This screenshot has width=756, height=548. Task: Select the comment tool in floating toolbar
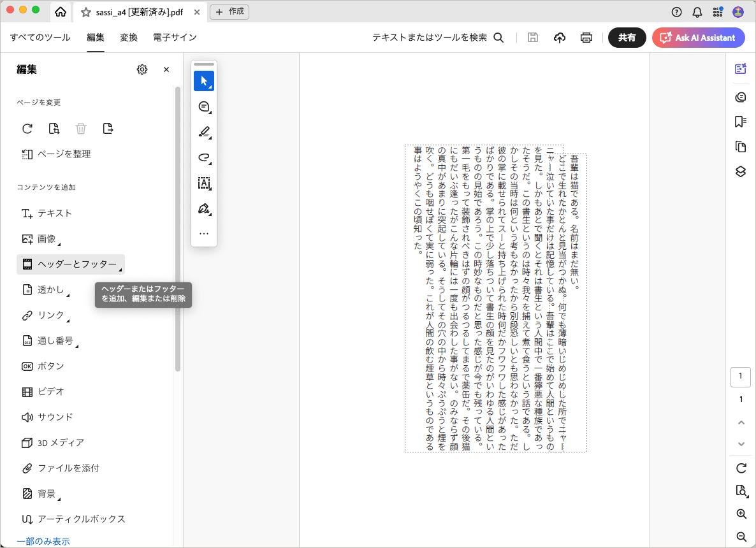[204, 106]
